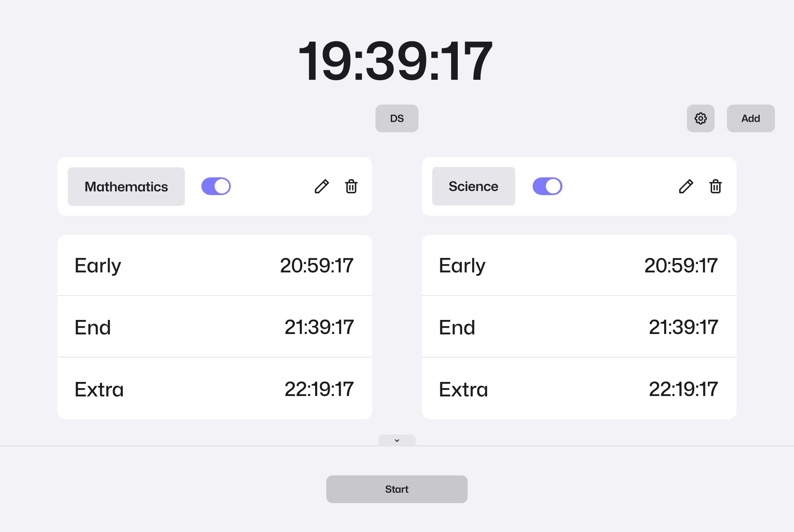Select the Mathematics label chip
This screenshot has width=794, height=532.
point(126,186)
